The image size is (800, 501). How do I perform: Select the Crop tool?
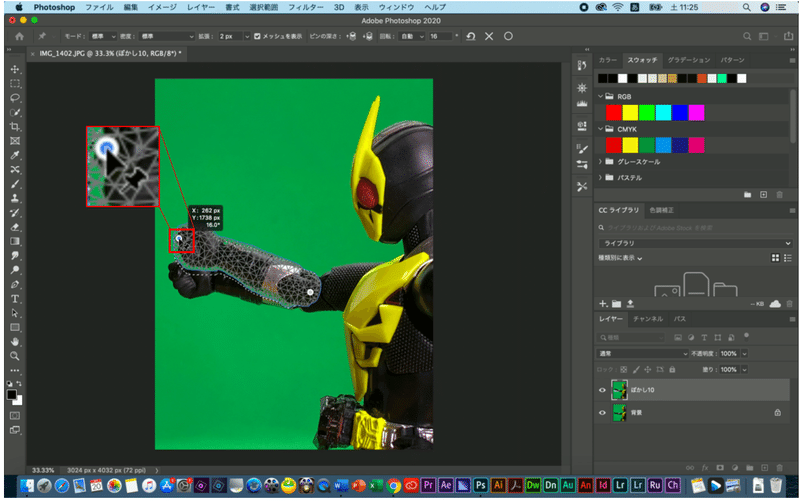click(15, 127)
